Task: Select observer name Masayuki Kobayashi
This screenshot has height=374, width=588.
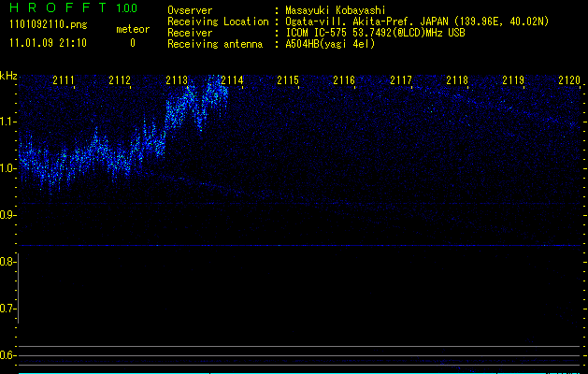Action: pyautogui.click(x=336, y=10)
